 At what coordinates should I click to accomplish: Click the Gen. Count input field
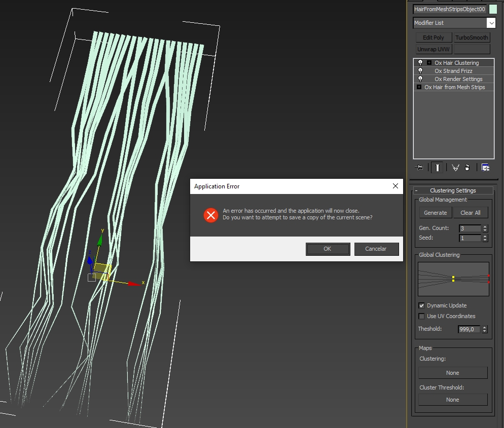[x=470, y=228]
